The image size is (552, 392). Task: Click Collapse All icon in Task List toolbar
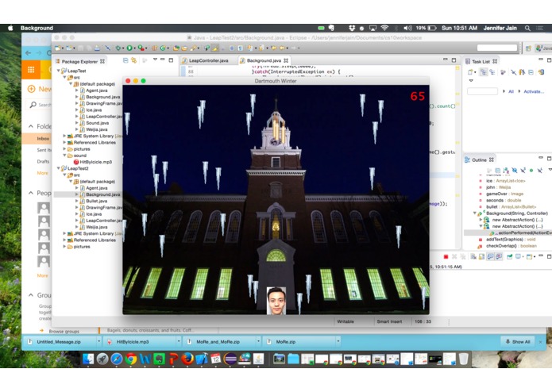(x=531, y=72)
